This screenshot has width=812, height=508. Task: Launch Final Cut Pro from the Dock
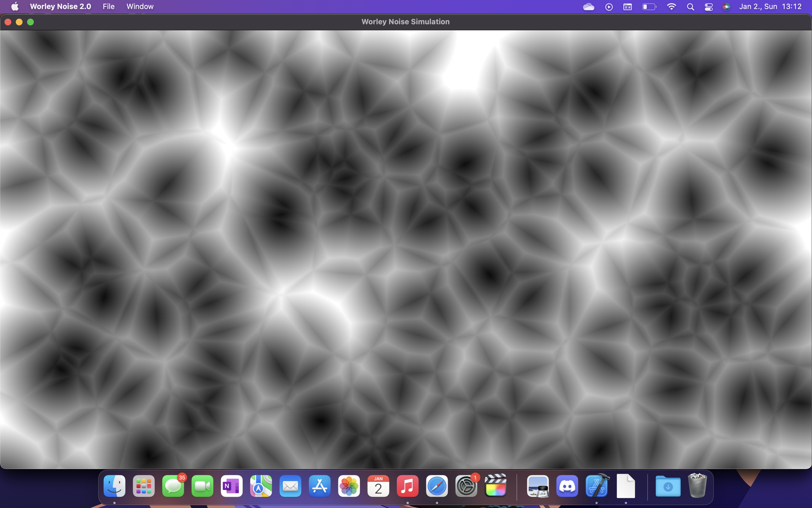[496, 486]
